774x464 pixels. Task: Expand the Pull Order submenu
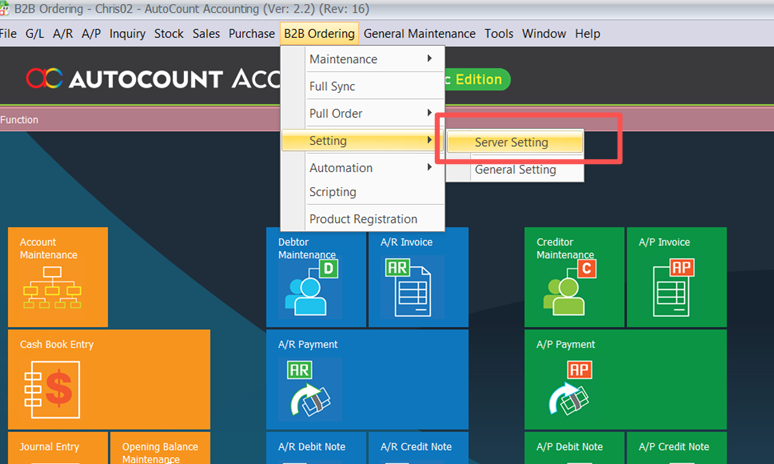click(x=363, y=114)
